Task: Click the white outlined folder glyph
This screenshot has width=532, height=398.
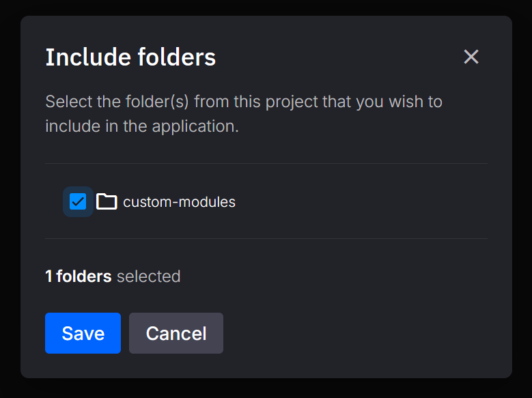Action: tap(107, 201)
